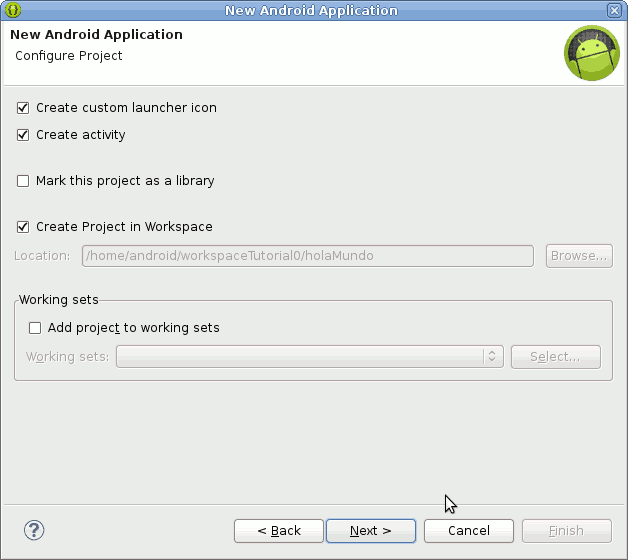Click the Finish button

(x=566, y=531)
